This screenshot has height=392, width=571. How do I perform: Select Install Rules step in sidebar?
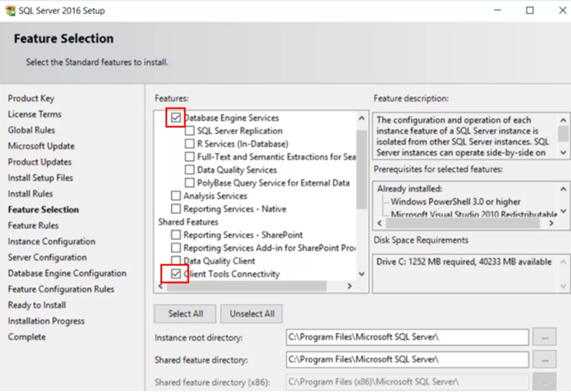pyautogui.click(x=30, y=194)
